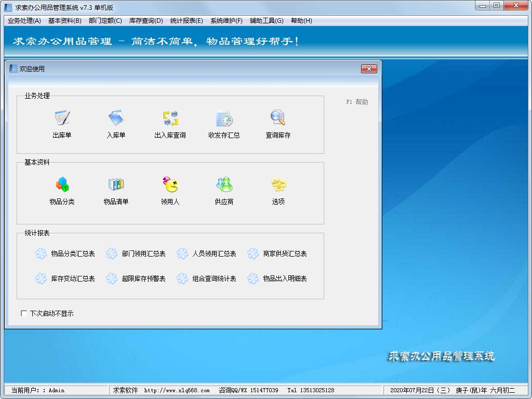Open the 业务处理(A) menu

click(24, 21)
